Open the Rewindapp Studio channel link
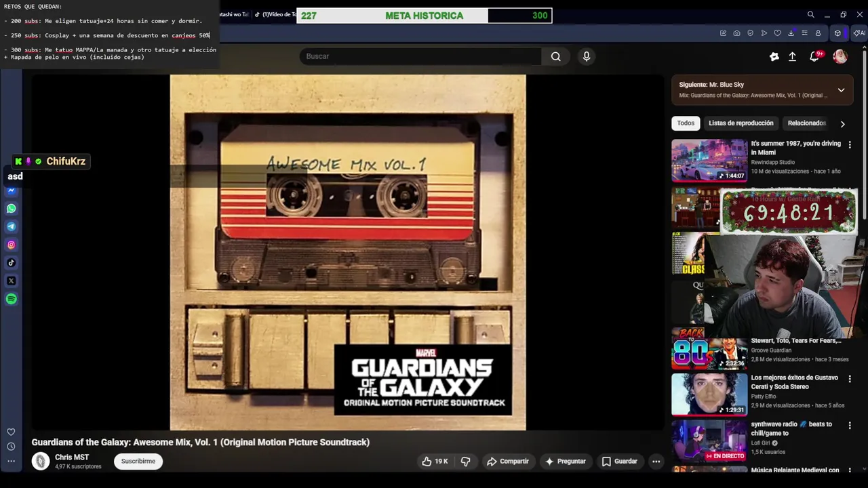The height and width of the screenshot is (488, 868). [772, 163]
